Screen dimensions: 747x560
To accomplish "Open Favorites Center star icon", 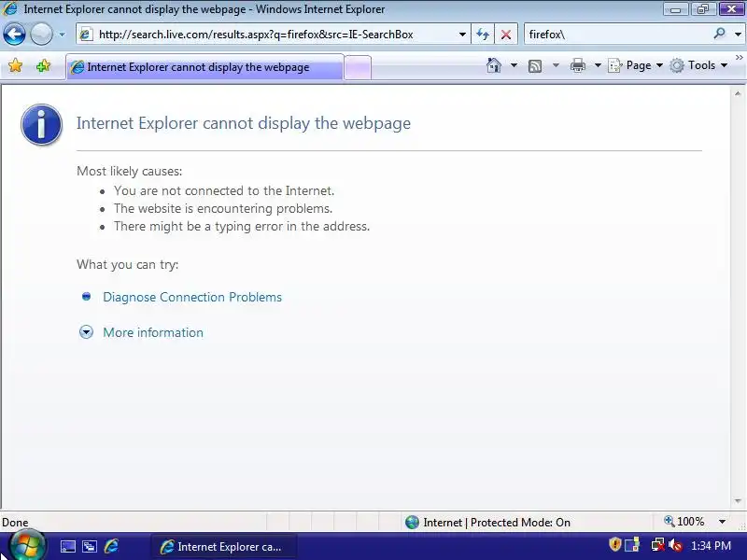I will pos(15,65).
